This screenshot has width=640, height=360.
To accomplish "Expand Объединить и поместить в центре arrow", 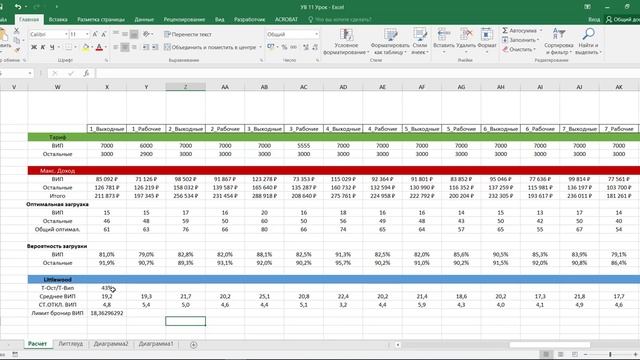I will 260,47.
